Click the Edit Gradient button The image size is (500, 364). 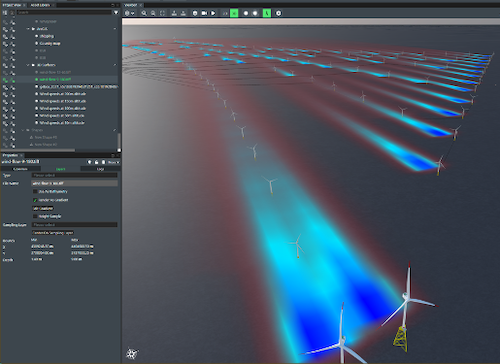pos(43,208)
